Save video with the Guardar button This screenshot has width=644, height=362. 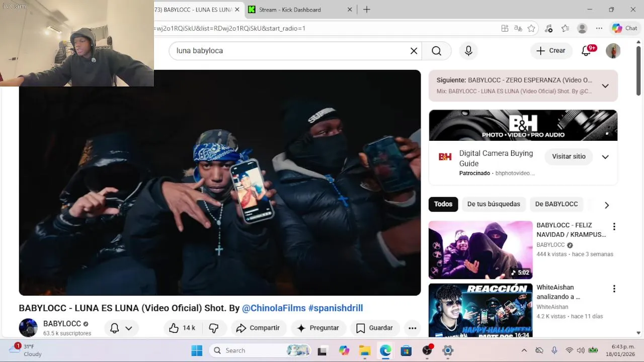click(375, 328)
